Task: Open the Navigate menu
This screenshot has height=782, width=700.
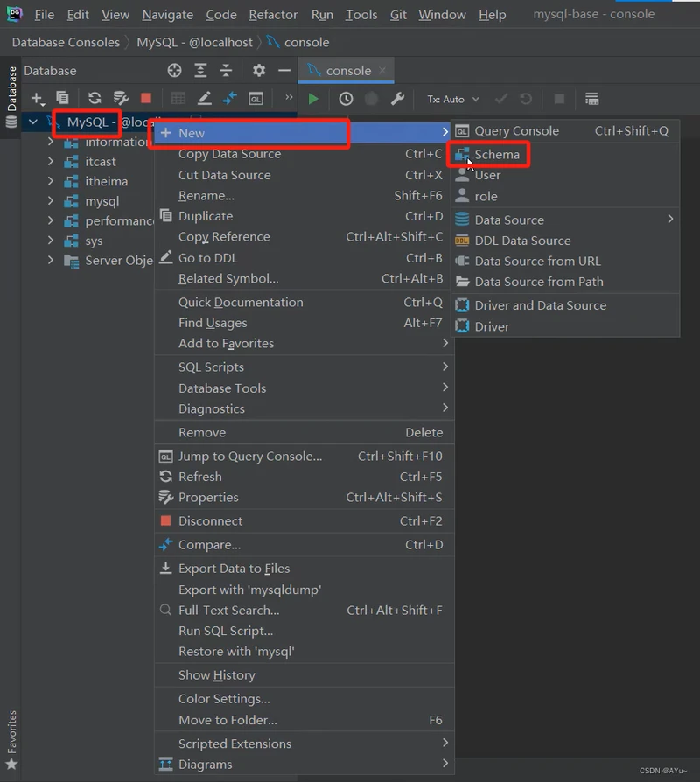Action: (168, 15)
